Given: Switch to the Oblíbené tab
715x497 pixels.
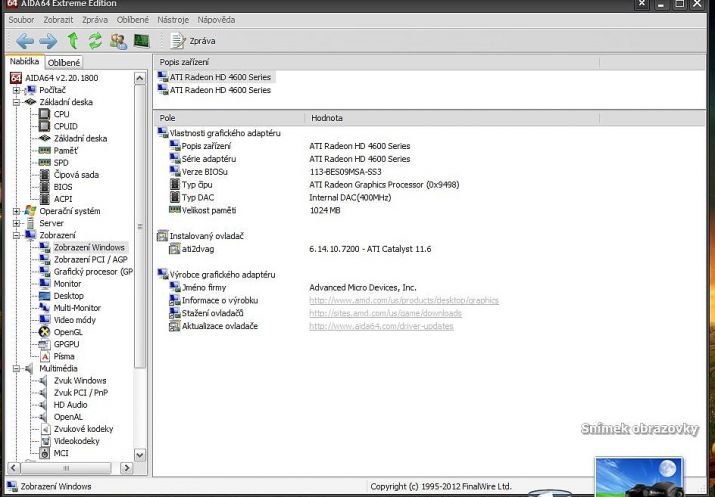Looking at the screenshot, I should pos(64,62).
